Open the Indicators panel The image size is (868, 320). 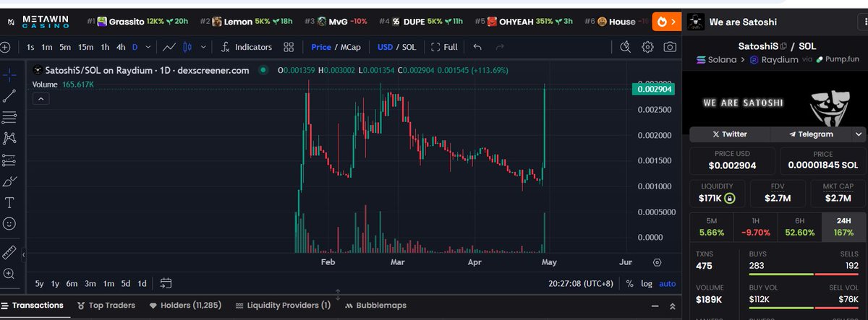(x=246, y=47)
